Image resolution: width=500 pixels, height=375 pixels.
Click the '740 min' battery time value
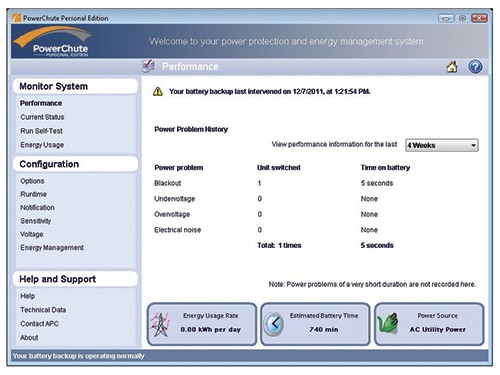(x=323, y=329)
